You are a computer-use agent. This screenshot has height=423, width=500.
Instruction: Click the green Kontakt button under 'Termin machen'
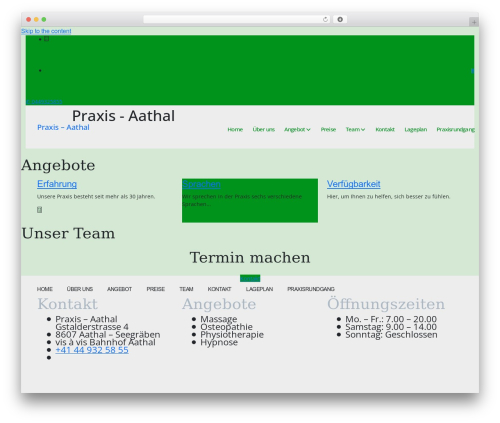250,278
